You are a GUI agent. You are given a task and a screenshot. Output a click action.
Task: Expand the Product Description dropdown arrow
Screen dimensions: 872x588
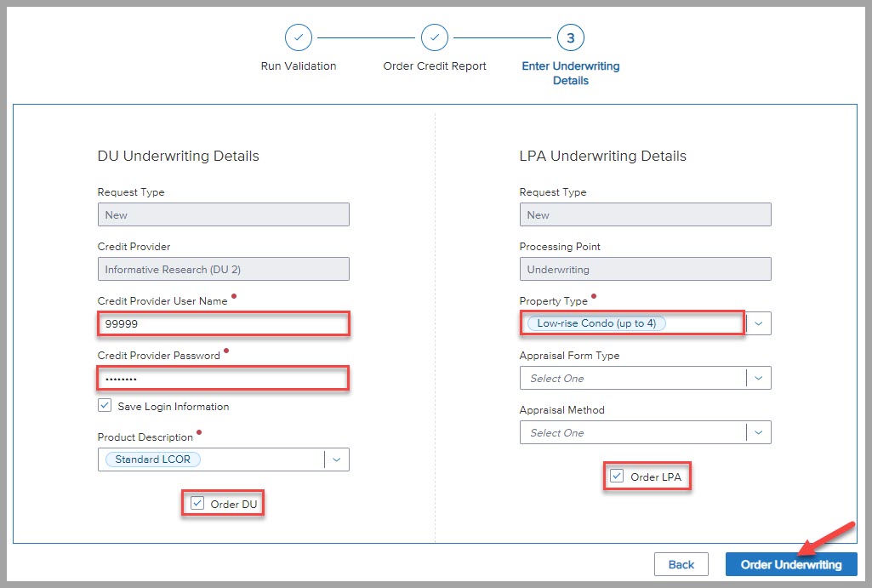(336, 460)
